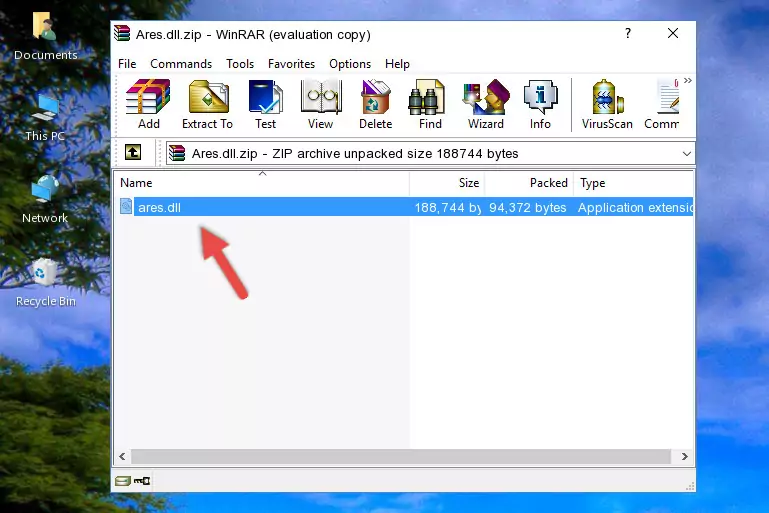Sort by Name column header
This screenshot has height=513, width=769.
[x=262, y=183]
